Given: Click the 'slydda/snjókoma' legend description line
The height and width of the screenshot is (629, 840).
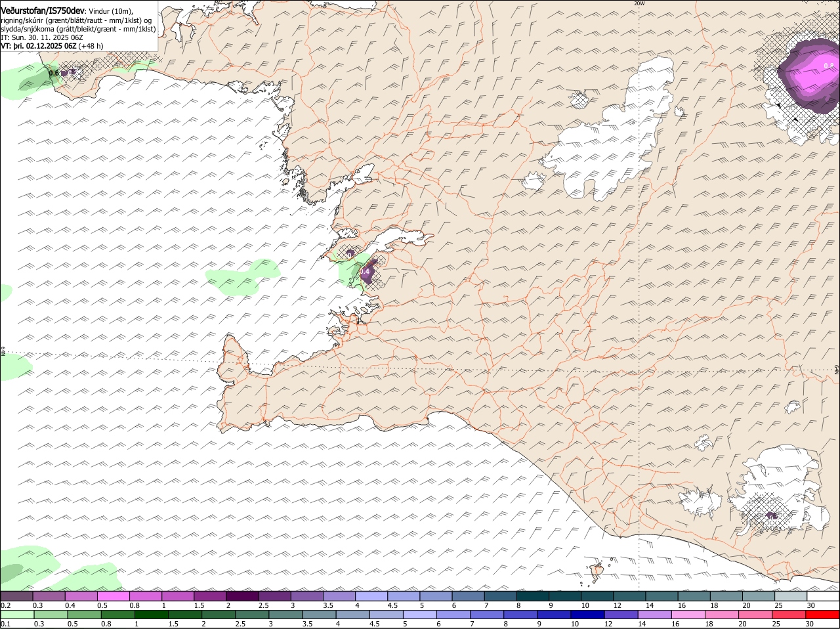Looking at the screenshot, I should point(78,29).
